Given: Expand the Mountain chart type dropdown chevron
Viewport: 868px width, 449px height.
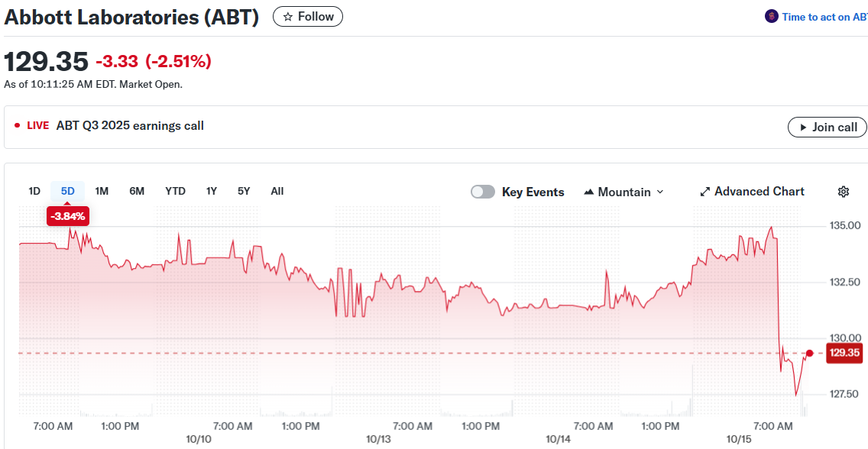Looking at the screenshot, I should coord(660,192).
